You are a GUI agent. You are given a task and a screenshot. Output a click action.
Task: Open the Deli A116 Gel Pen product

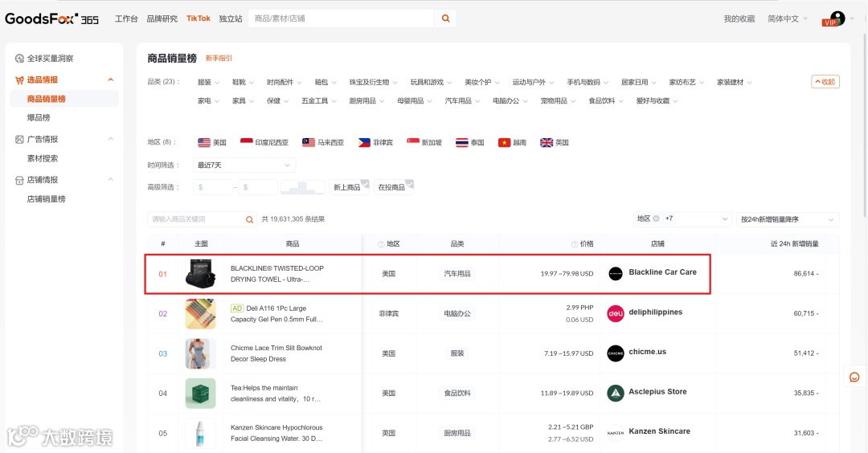click(276, 313)
